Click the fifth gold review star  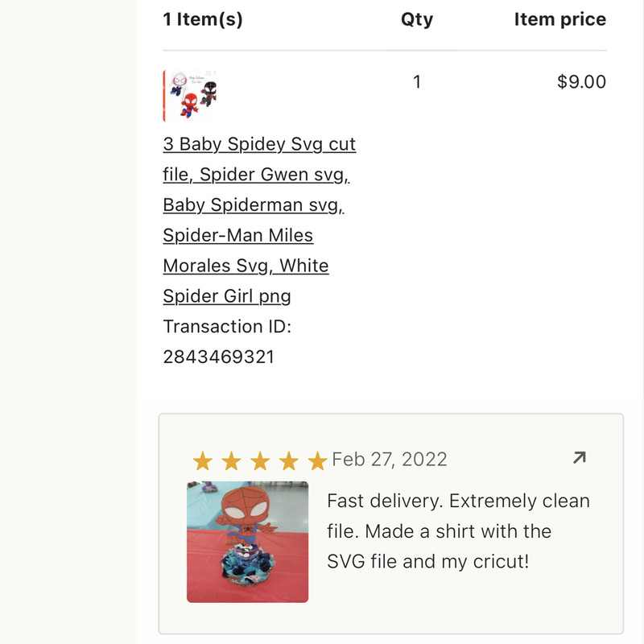pyautogui.click(x=317, y=461)
